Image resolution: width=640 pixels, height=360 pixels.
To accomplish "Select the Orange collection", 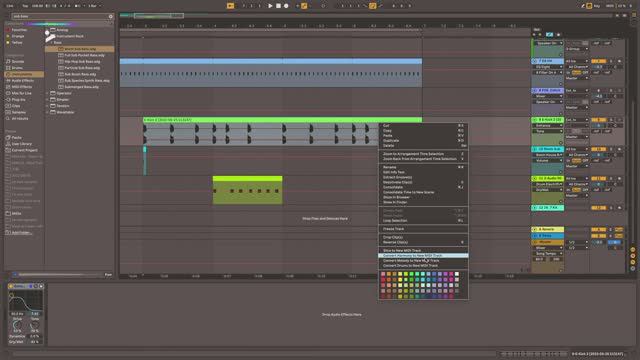I will (x=18, y=36).
